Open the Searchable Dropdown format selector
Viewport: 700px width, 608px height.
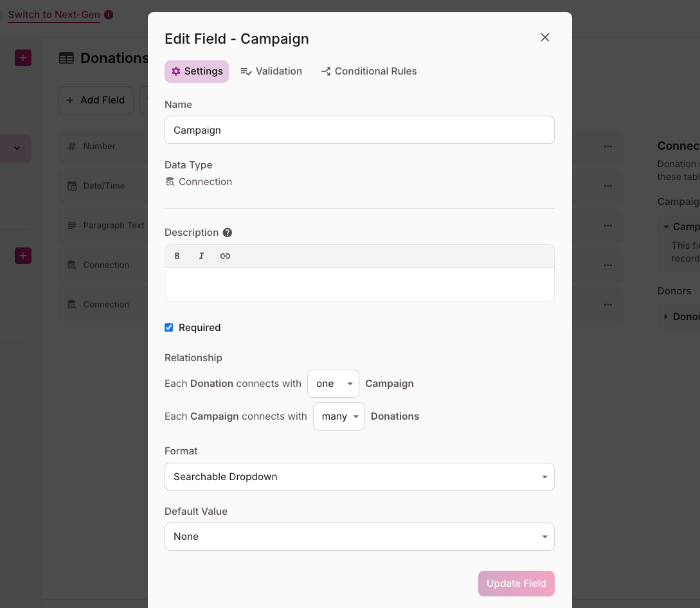tap(359, 477)
